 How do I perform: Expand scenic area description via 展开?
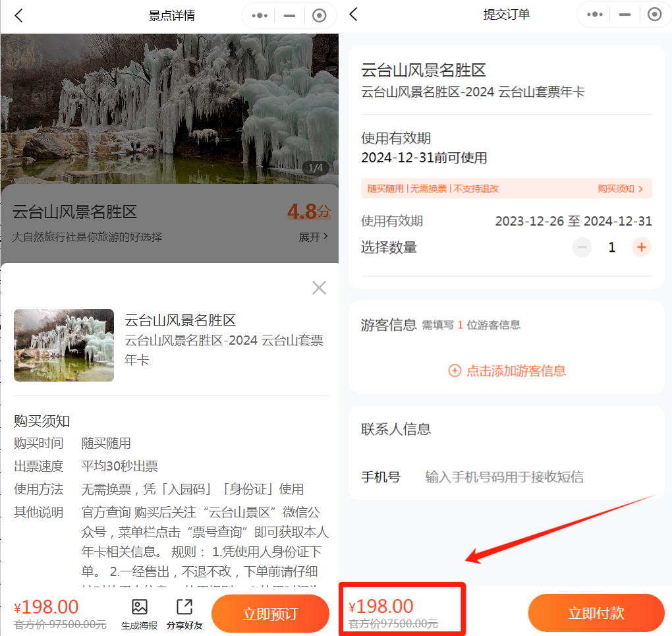click(314, 237)
